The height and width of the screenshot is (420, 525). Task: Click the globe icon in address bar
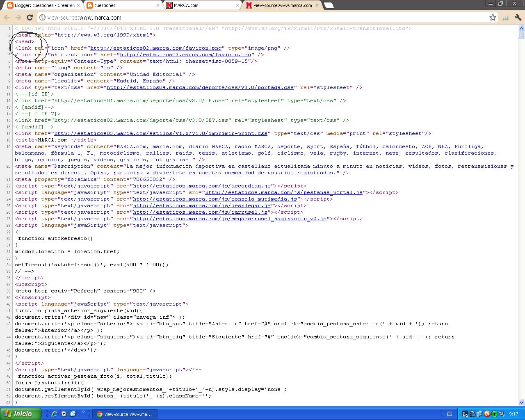[x=43, y=18]
